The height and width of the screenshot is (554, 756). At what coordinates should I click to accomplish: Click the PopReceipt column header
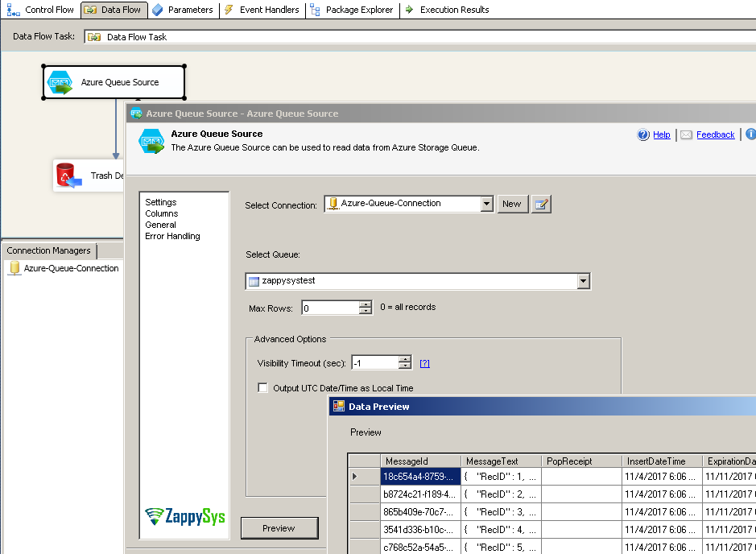click(x=581, y=461)
